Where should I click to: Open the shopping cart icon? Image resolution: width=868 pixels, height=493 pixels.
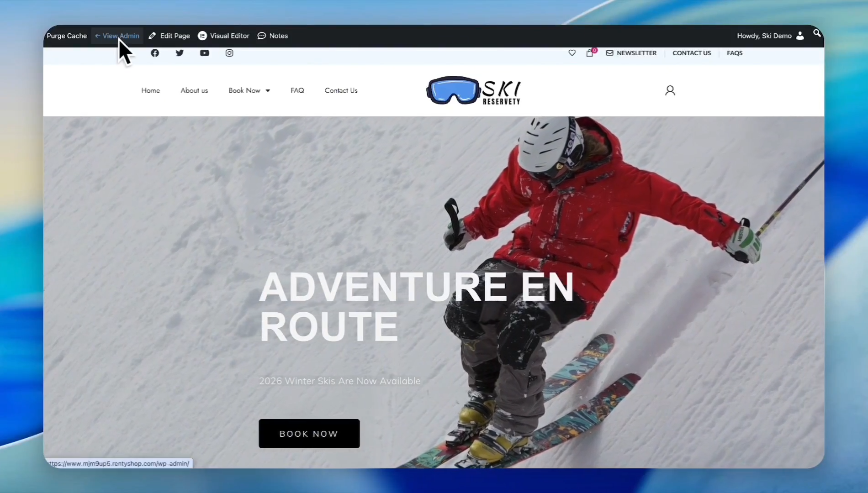(x=590, y=53)
